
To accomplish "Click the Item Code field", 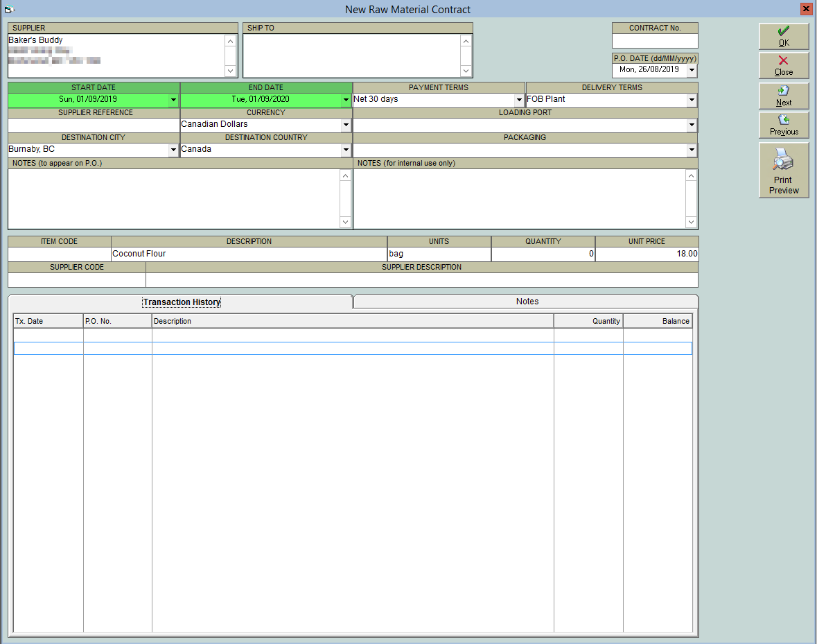I will pyautogui.click(x=60, y=254).
